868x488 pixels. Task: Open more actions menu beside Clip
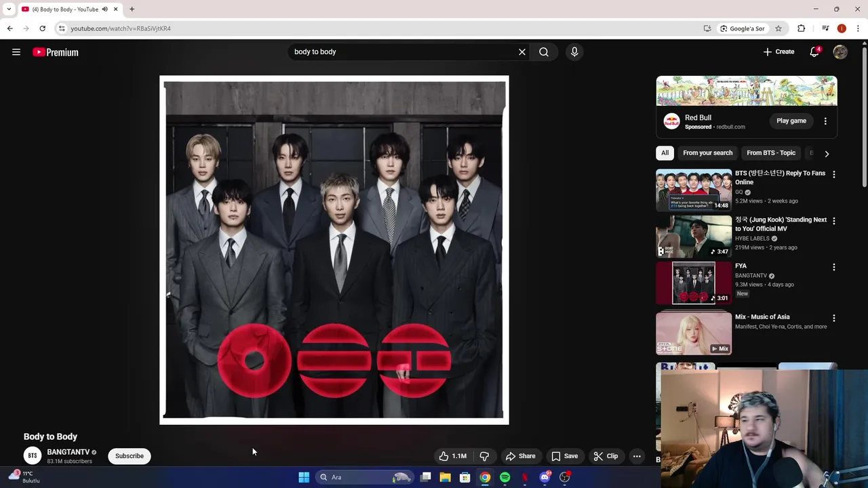(x=637, y=456)
